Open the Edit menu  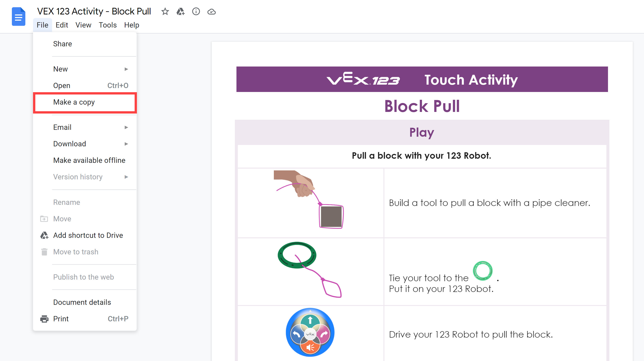[x=61, y=25]
